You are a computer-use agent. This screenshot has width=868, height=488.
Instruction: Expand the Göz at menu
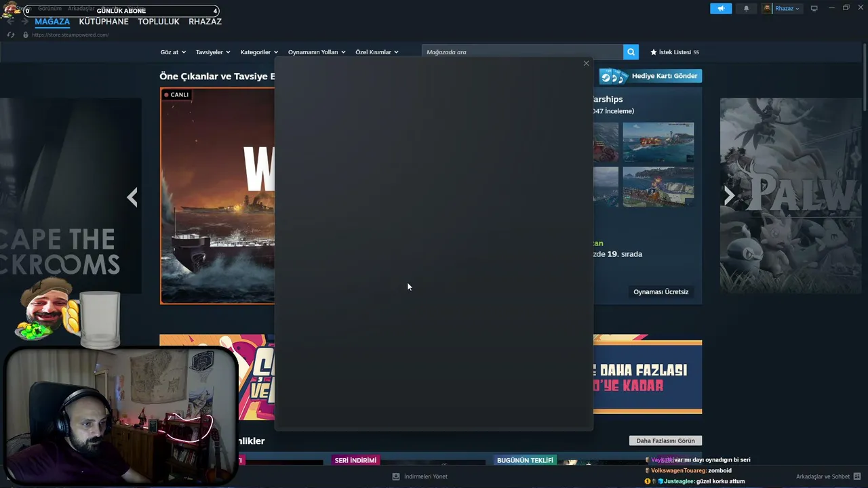click(x=173, y=52)
